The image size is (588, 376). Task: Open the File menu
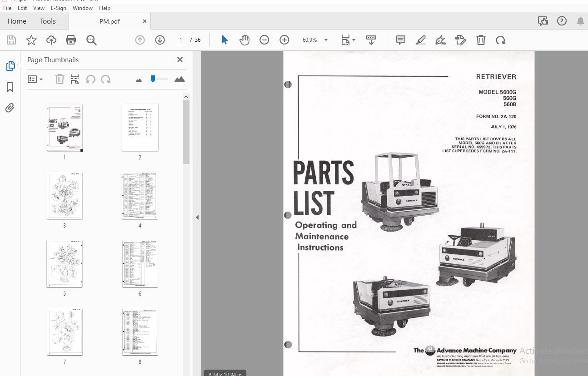tap(7, 8)
